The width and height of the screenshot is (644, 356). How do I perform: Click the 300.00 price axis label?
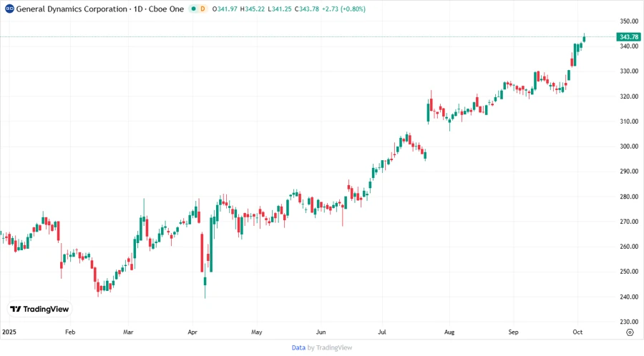pos(629,147)
